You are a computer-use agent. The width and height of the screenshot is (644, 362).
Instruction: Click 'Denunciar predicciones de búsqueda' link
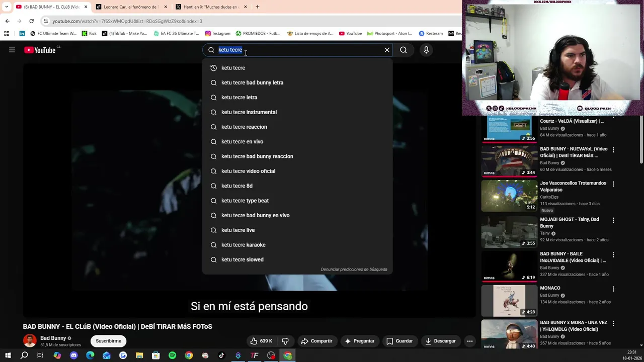coord(354,269)
